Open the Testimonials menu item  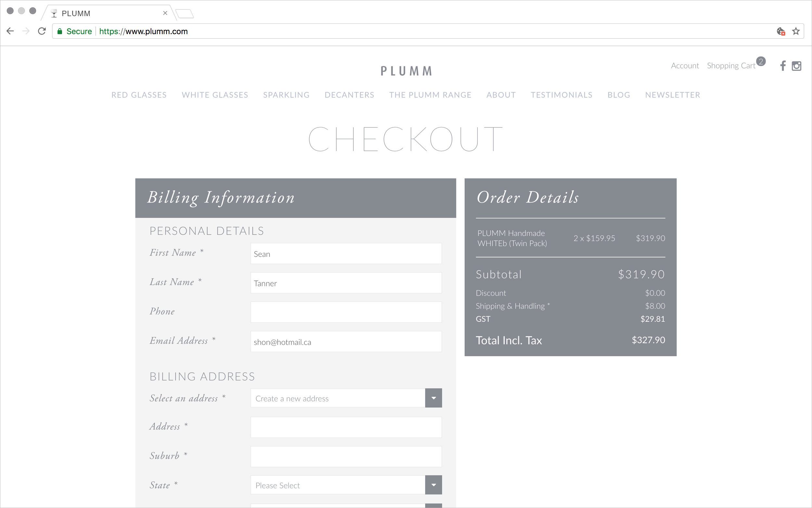pyautogui.click(x=562, y=95)
